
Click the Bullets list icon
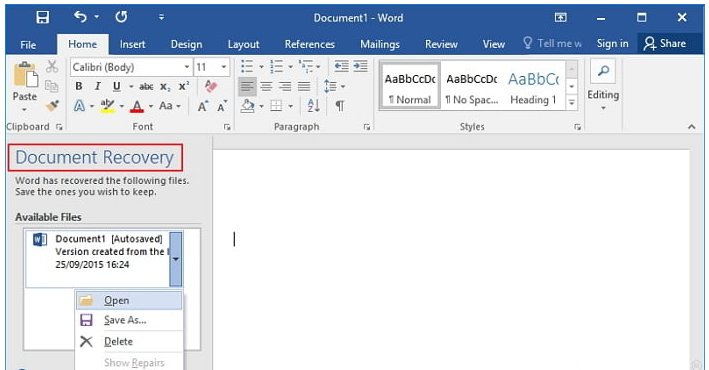click(247, 66)
